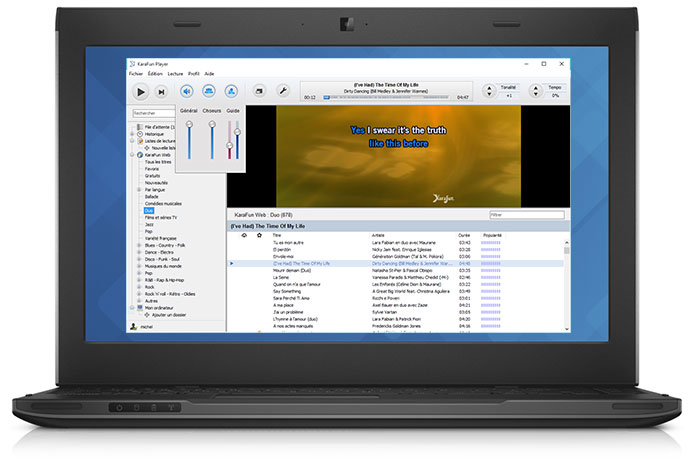Sort songs by the Titre column
693x474 pixels.
tap(277, 235)
